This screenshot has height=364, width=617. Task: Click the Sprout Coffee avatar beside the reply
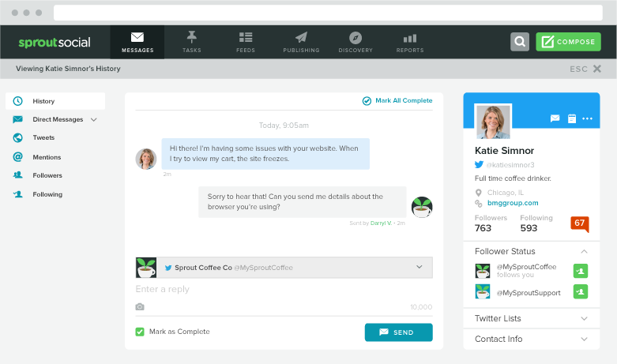tap(422, 207)
